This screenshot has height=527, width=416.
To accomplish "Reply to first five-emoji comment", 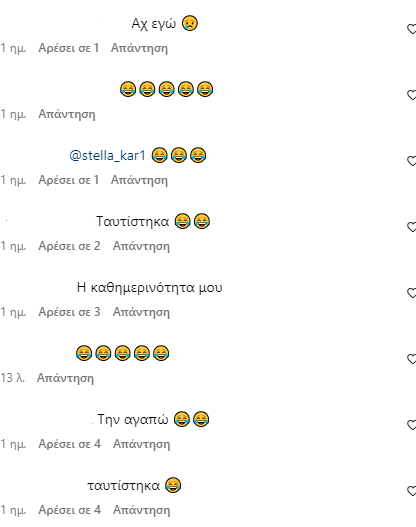I will pyautogui.click(x=67, y=114).
